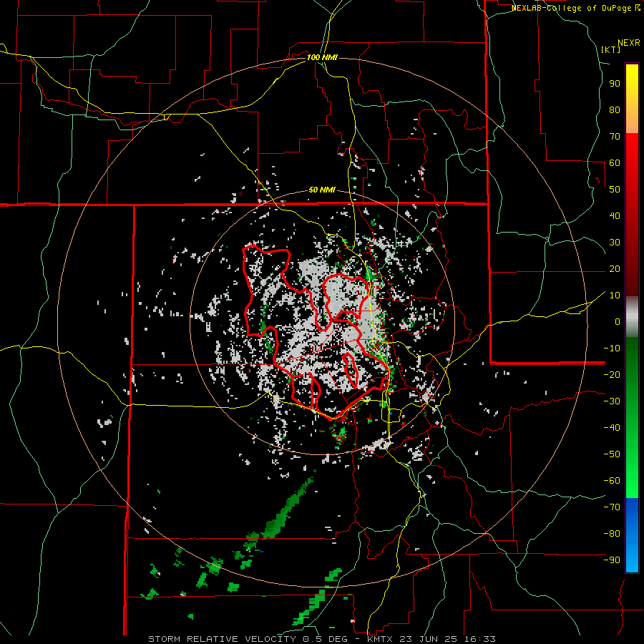
Task: Click the -80 value on the velocity scale
Action: click(x=612, y=534)
